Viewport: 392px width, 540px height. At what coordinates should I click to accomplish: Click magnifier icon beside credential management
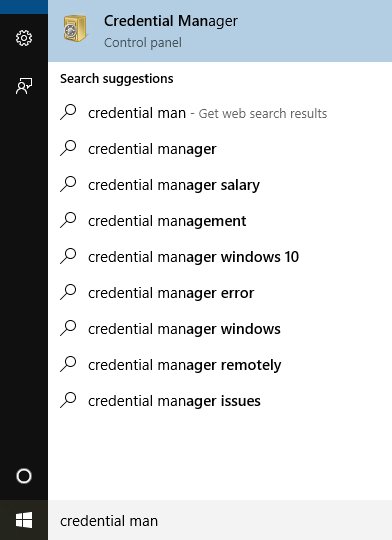click(x=68, y=220)
